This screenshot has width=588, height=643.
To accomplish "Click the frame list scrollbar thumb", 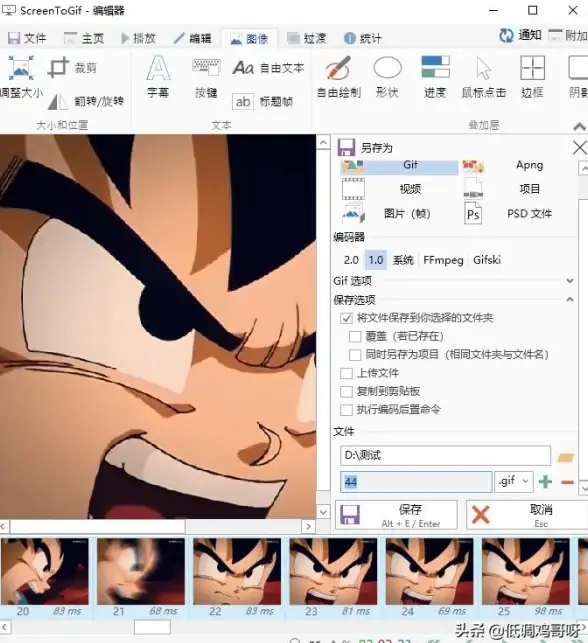I will tap(152, 627).
